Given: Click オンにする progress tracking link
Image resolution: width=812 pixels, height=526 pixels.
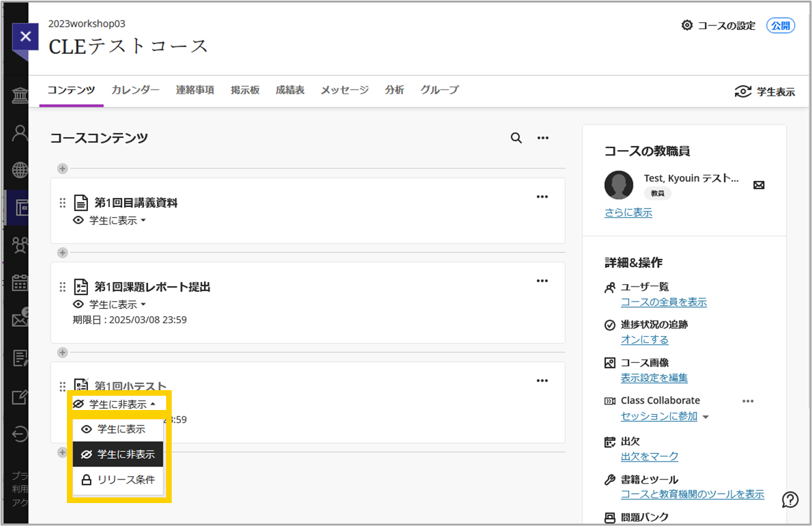Looking at the screenshot, I should (x=645, y=340).
